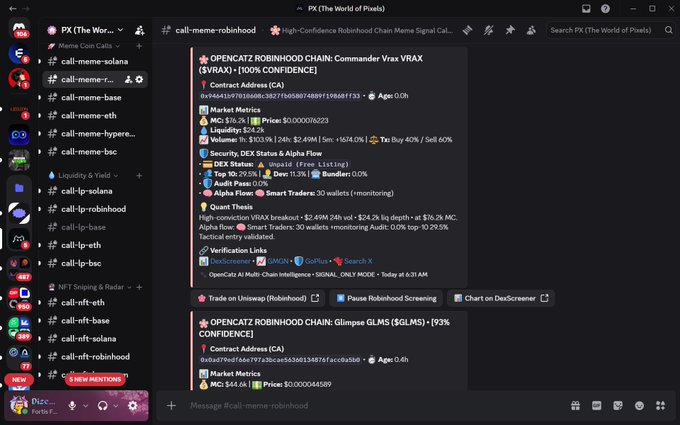
Task: Edit call-meme-robinhood channel settings gear
Action: [x=139, y=79]
